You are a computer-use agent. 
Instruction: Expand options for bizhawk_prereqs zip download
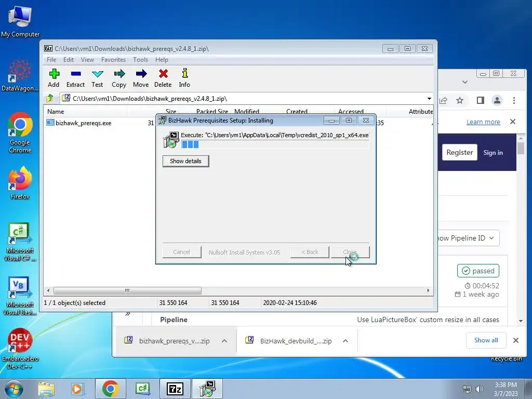(224, 341)
